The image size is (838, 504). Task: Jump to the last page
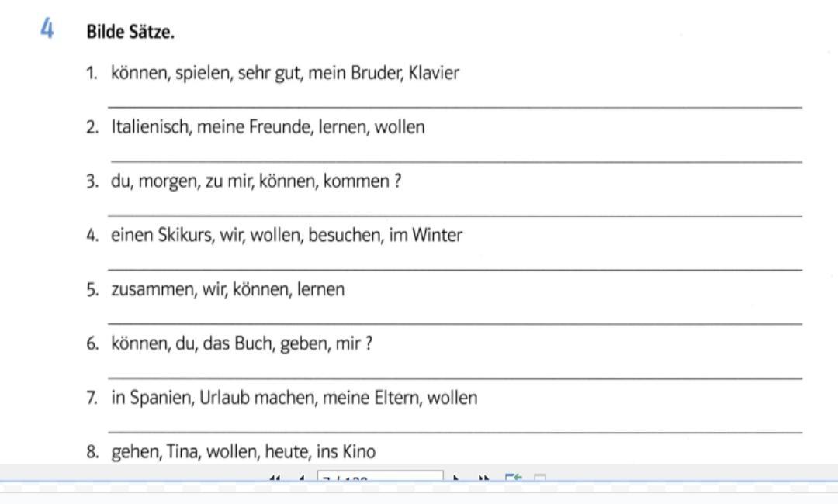tap(483, 478)
